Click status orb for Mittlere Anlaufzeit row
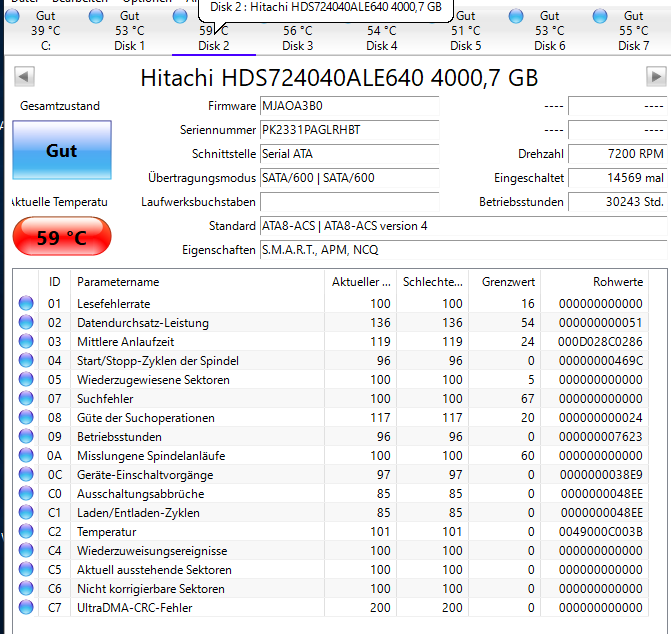Screen dimensions: 671x634 pos(26,341)
